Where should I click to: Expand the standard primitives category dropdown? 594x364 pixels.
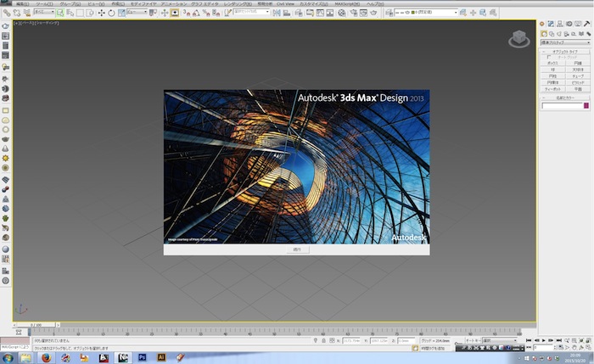click(x=563, y=41)
